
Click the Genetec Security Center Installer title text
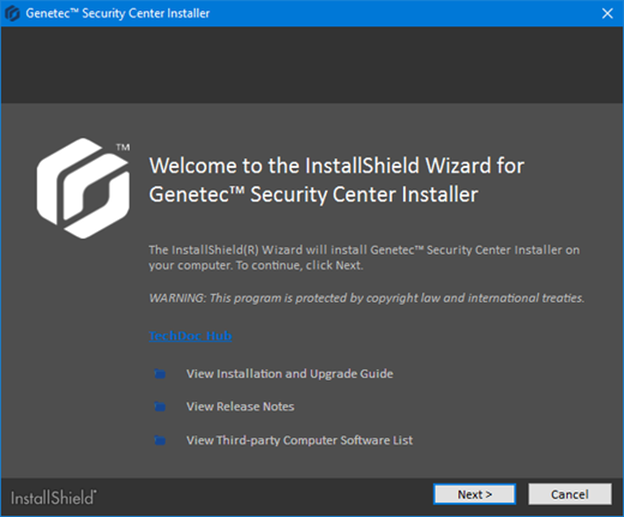click(118, 13)
